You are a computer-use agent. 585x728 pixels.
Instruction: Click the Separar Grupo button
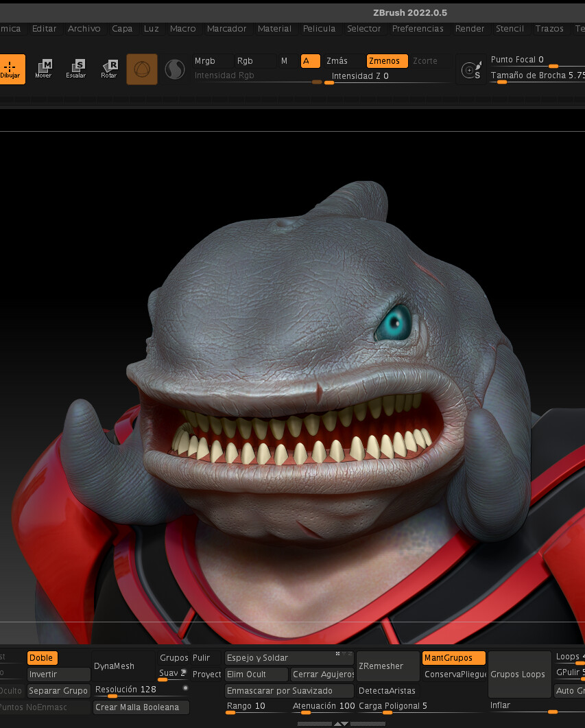click(x=58, y=690)
